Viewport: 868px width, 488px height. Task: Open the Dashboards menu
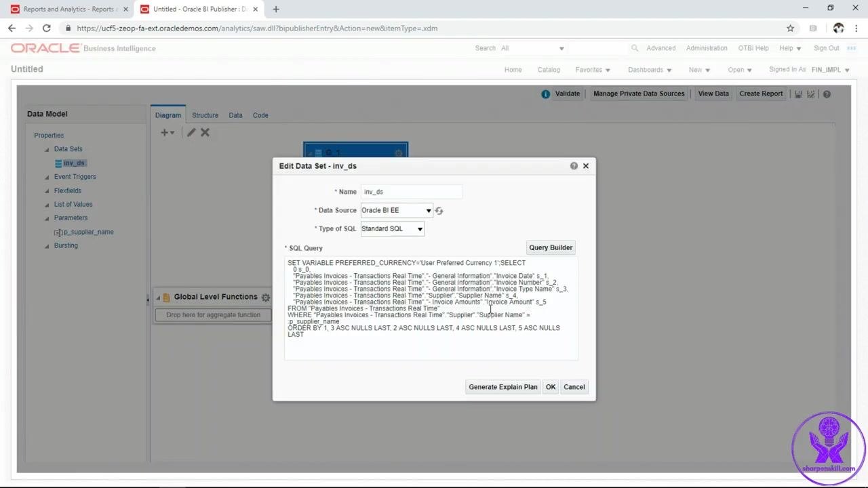pyautogui.click(x=650, y=70)
